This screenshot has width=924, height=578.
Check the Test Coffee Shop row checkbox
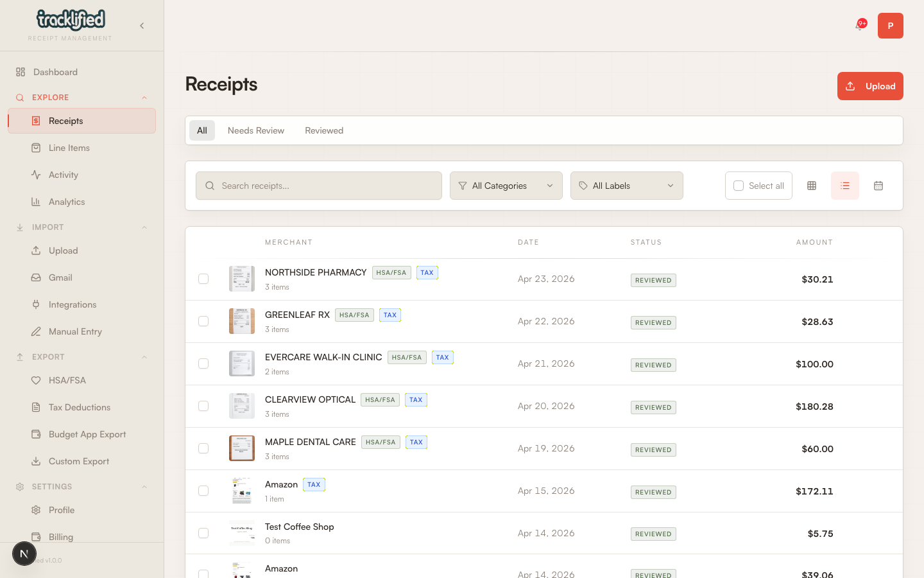203,533
